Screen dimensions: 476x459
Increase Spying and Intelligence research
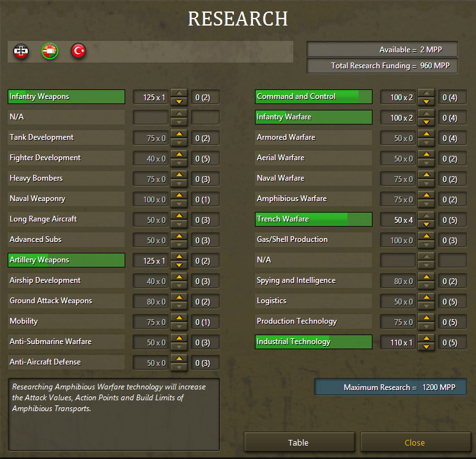pos(426,276)
